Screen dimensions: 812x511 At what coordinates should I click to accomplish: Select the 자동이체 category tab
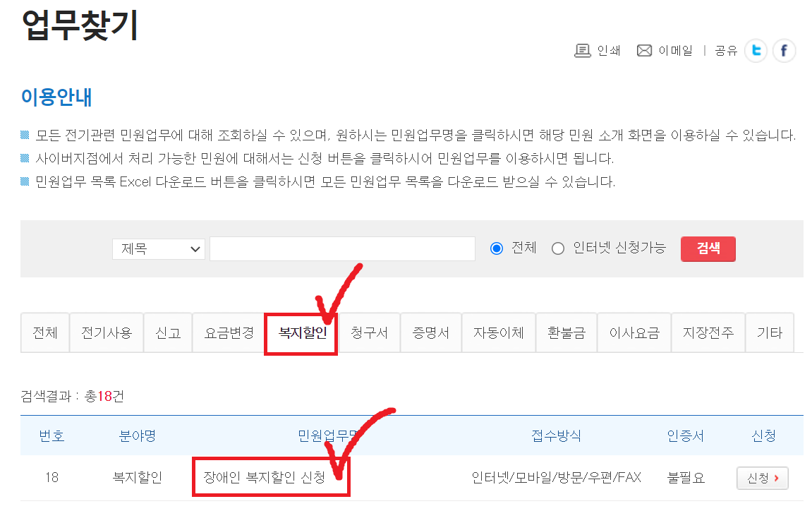[499, 332]
